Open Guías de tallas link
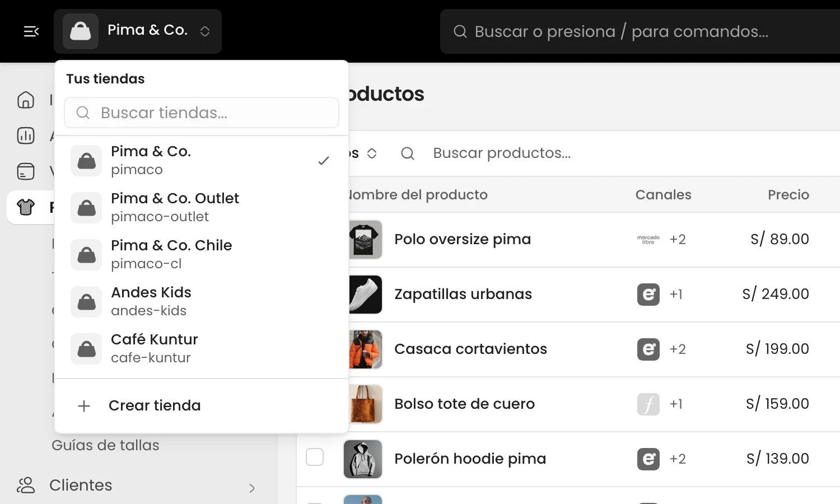 105,445
